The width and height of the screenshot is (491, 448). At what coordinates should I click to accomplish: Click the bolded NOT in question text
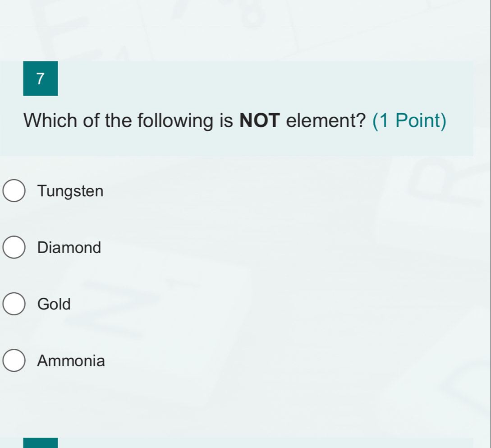(x=260, y=120)
